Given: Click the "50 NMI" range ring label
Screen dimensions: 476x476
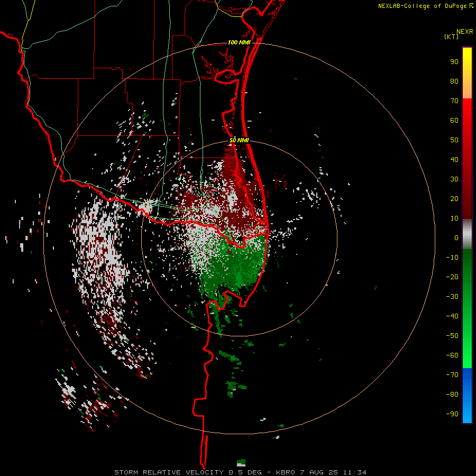Looking at the screenshot, I should [x=239, y=140].
